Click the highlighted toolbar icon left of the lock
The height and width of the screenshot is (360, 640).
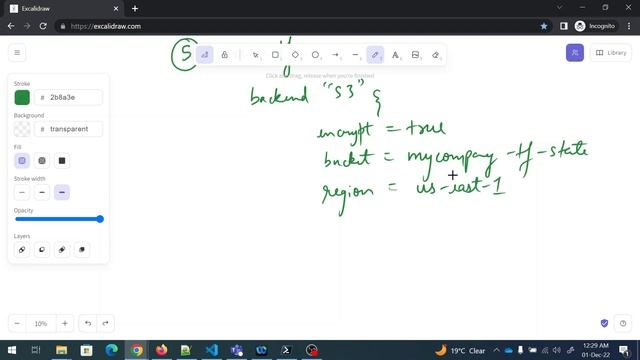click(x=204, y=55)
